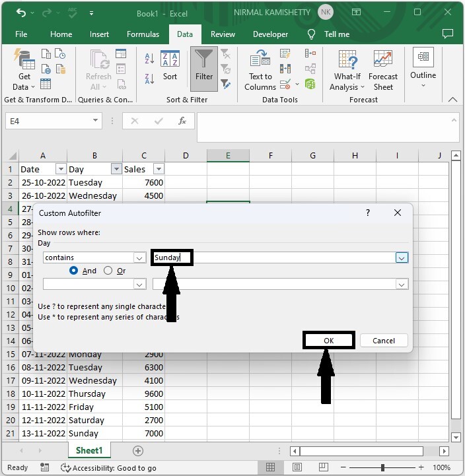Expand the Outline group

point(423,67)
